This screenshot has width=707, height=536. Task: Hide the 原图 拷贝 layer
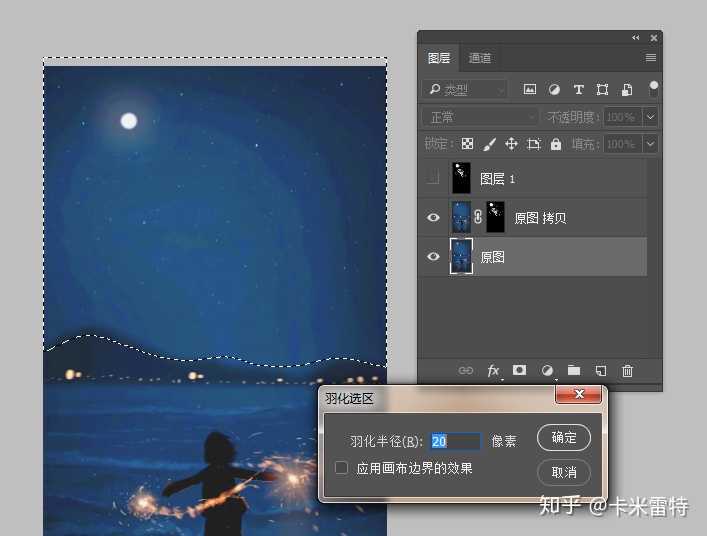pyautogui.click(x=433, y=218)
